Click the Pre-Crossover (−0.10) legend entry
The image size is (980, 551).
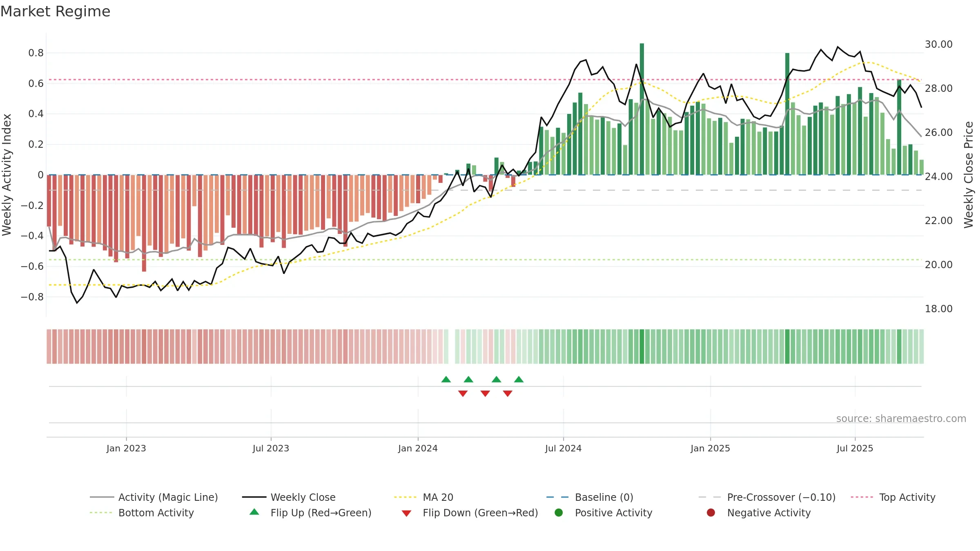tap(767, 497)
